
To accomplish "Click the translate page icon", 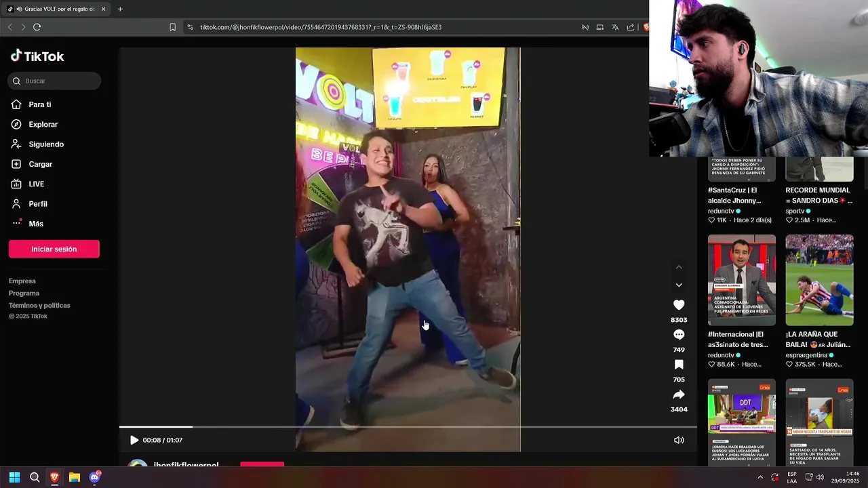I will (615, 27).
